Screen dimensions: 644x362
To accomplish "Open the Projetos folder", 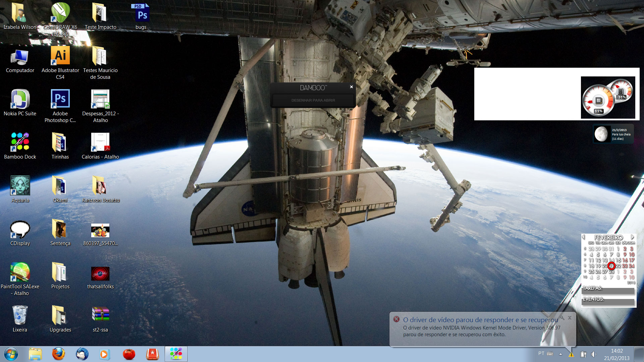I will click(x=60, y=276).
